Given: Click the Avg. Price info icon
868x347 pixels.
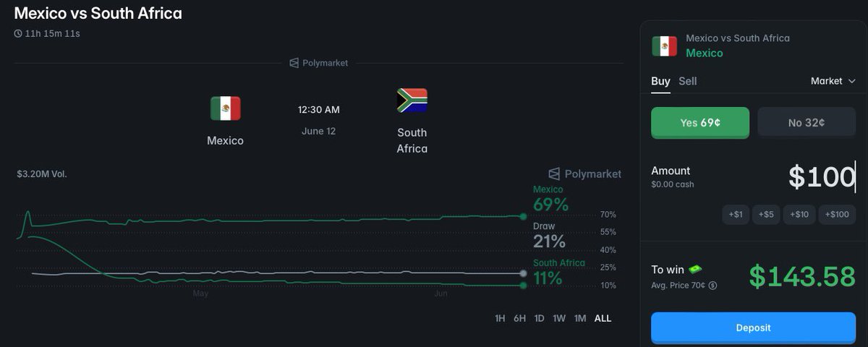Looking at the screenshot, I should coord(712,286).
